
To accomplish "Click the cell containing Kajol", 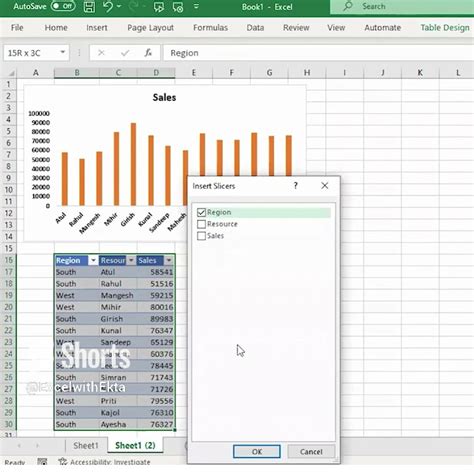I will tap(118, 413).
